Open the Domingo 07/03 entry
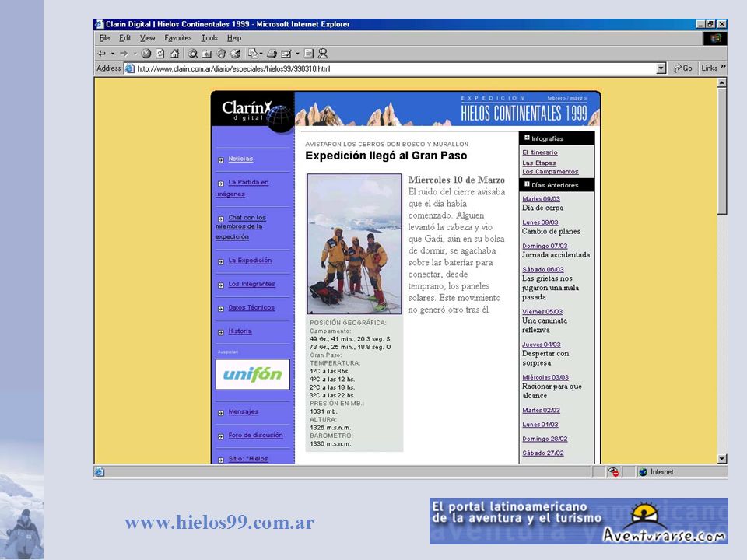The width and height of the screenshot is (747, 560). coord(545,247)
